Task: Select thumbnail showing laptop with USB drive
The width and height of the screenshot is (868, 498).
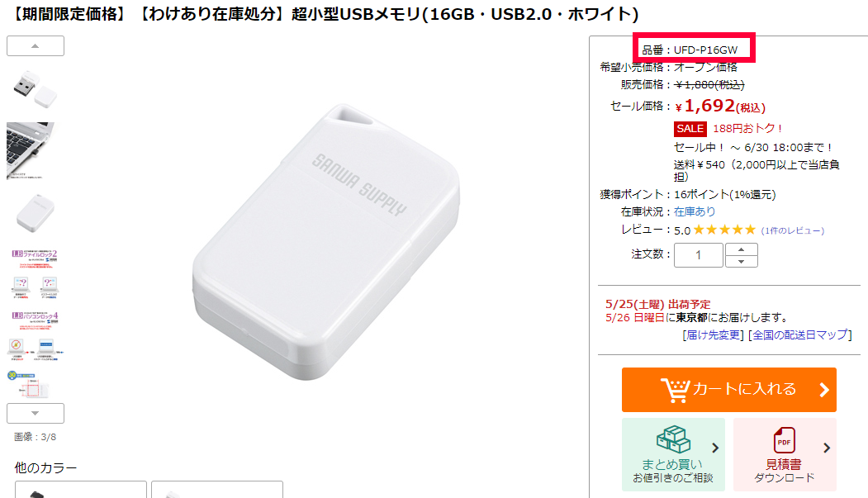Action: 32,151
